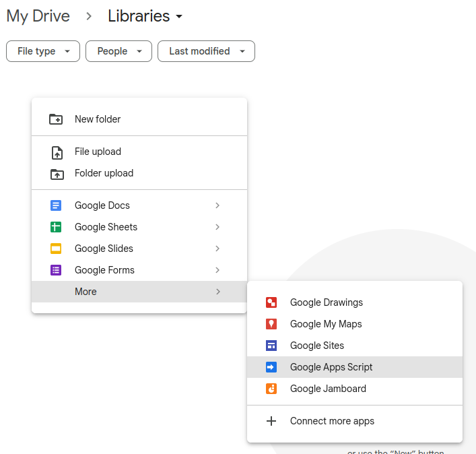
Task: Click the Google My Maps pin icon
Action: point(271,324)
